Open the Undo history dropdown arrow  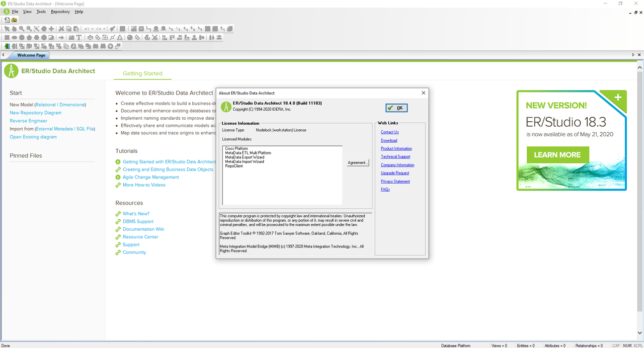tap(92, 29)
